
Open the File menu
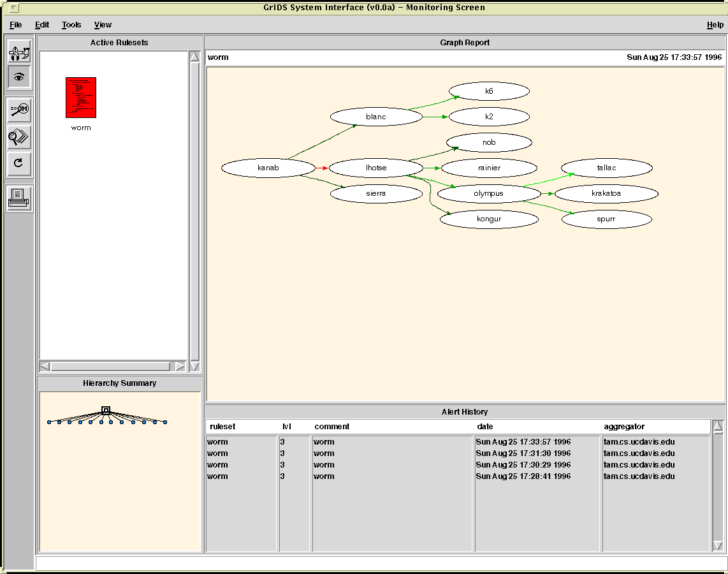tap(16, 25)
